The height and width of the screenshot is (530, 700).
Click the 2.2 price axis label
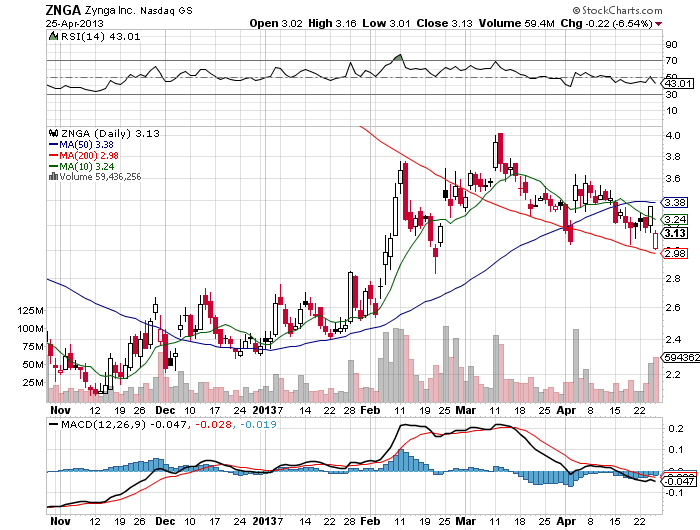672,374
